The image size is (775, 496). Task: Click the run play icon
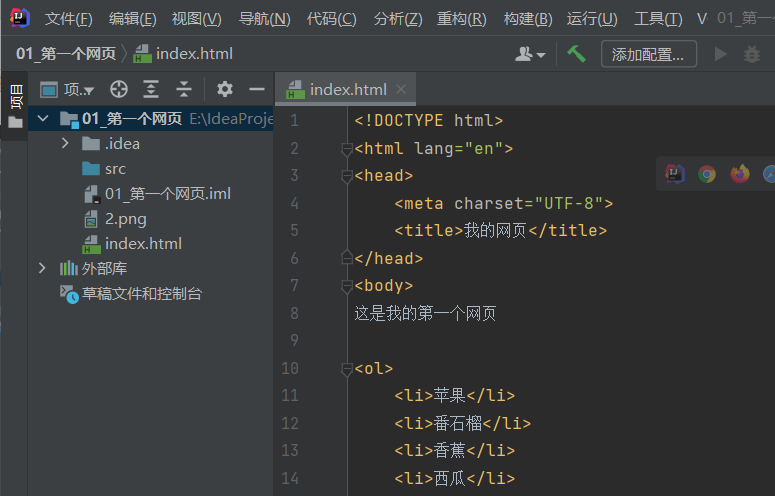pos(720,54)
